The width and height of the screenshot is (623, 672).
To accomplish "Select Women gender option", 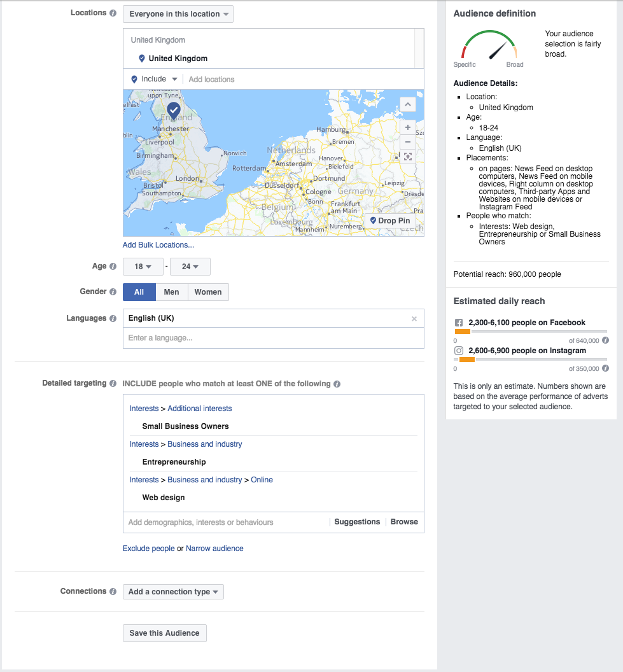I will point(208,292).
